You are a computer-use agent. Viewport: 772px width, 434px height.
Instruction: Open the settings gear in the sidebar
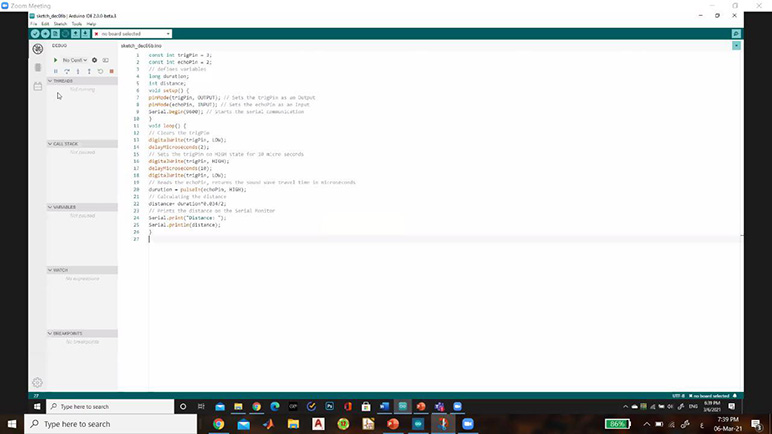coord(37,382)
